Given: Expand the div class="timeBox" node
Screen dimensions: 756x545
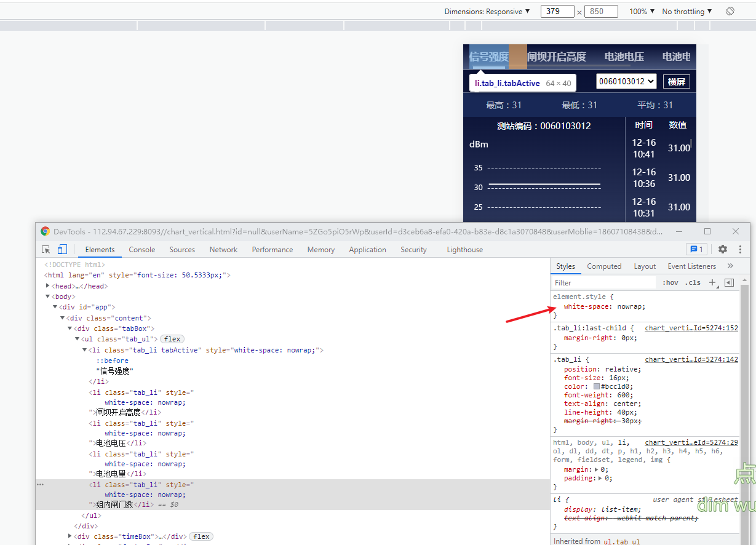Looking at the screenshot, I should [70, 536].
